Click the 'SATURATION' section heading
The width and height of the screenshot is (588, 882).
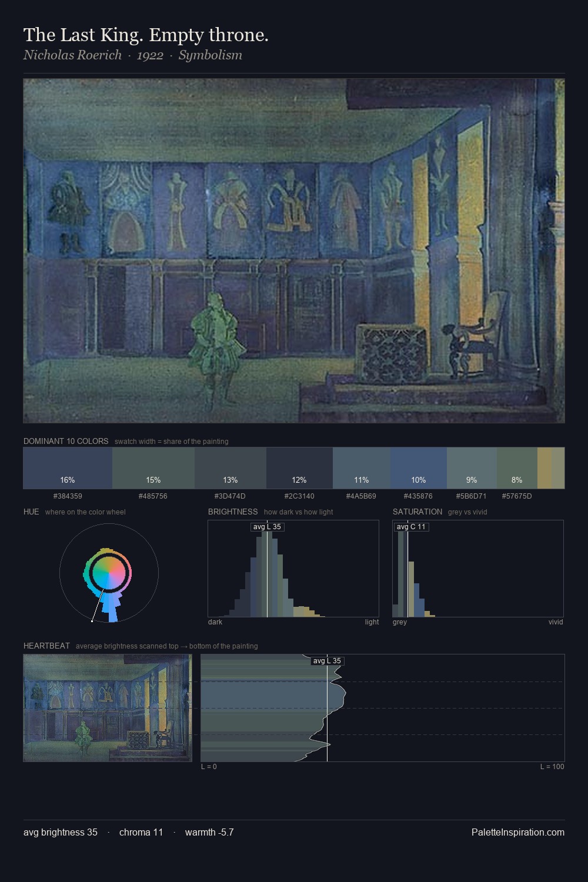coord(417,512)
